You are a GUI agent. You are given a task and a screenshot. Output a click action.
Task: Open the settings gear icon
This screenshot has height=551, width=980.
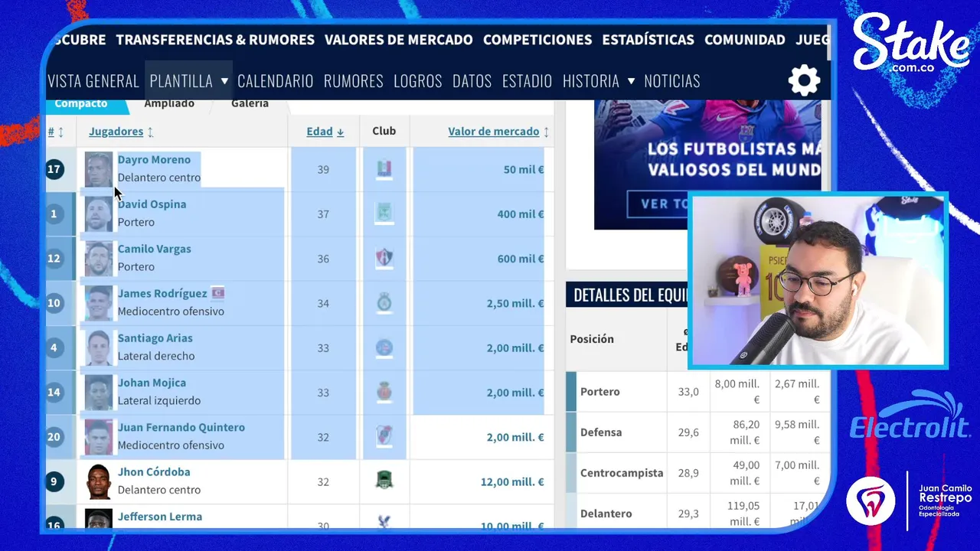(804, 80)
